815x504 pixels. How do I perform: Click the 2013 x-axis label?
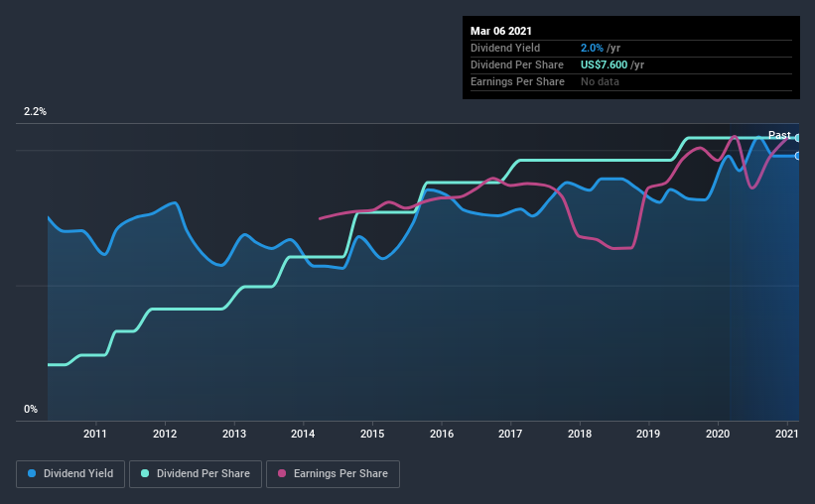click(234, 434)
